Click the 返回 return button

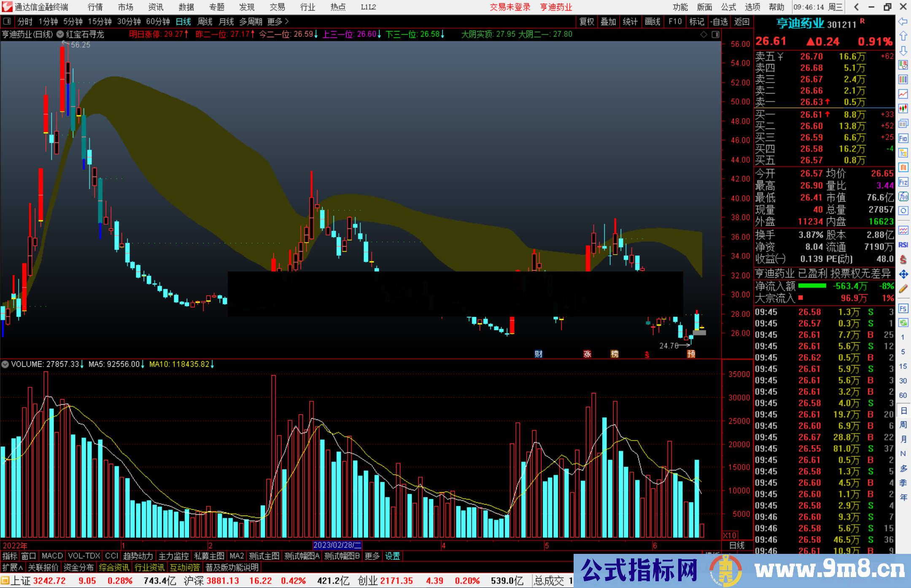point(741,21)
